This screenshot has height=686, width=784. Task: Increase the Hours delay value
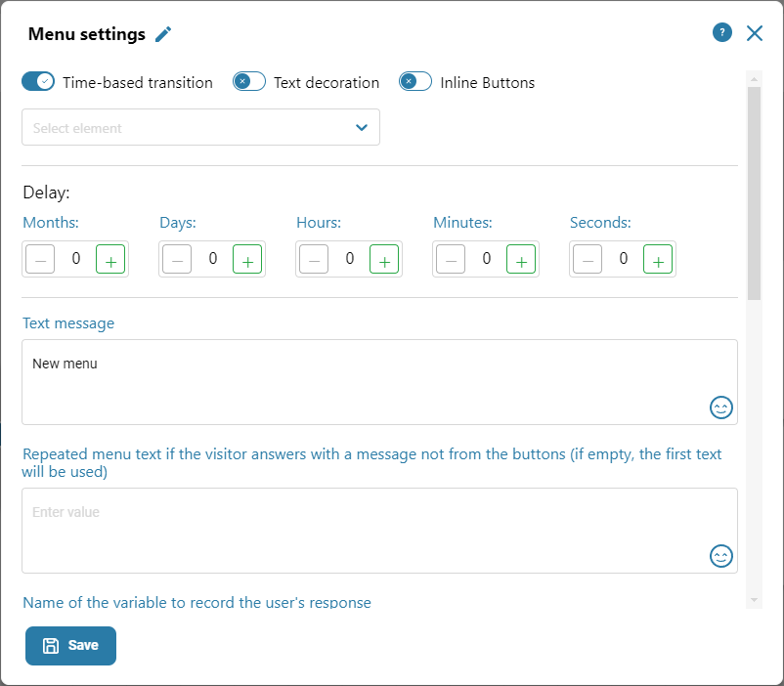tap(384, 259)
